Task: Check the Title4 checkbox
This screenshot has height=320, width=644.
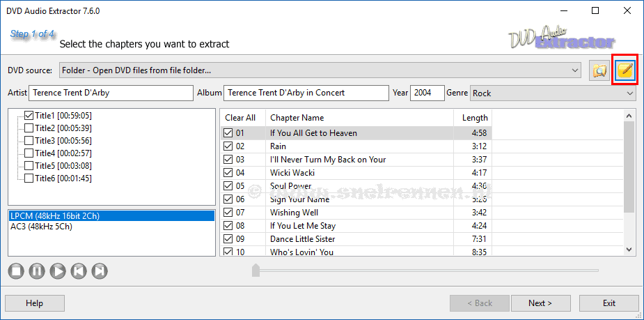Action: (x=29, y=153)
